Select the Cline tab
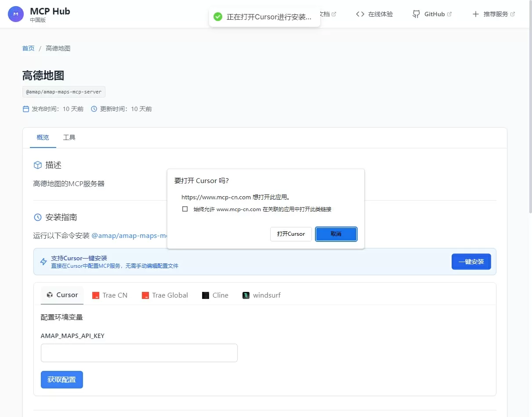Viewport: 532px width, 417px height. [215, 295]
